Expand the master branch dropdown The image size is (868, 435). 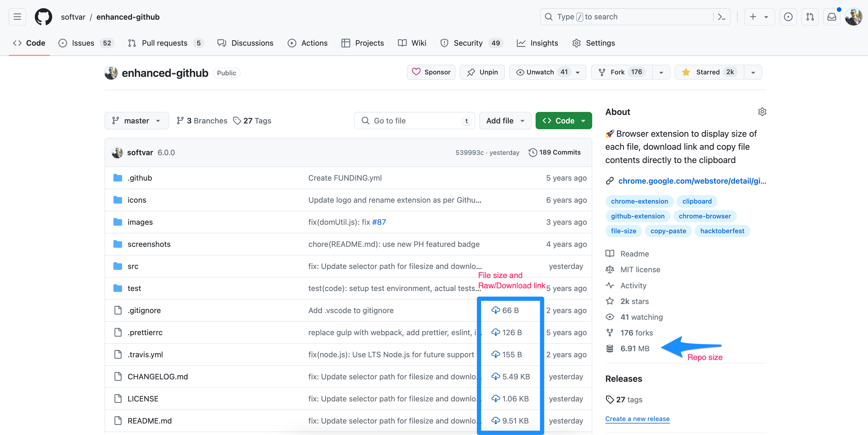click(136, 121)
